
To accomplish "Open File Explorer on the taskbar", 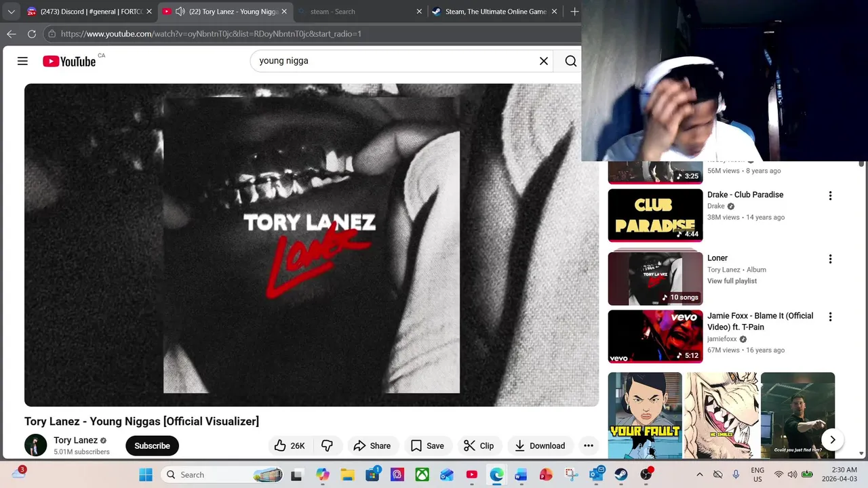I will [347, 474].
